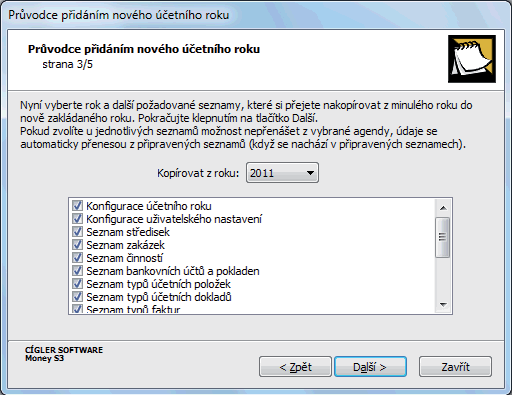Click the dropdown arrow next to 2011
Image resolution: width=512 pixels, height=395 pixels.
pos(310,173)
